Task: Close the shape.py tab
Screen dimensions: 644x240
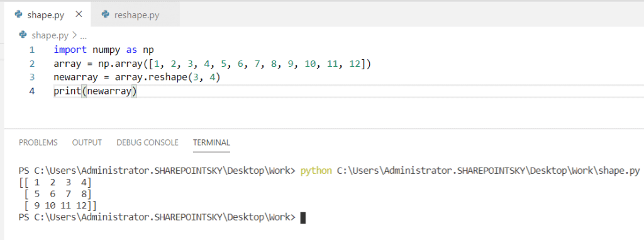Action: pos(79,14)
